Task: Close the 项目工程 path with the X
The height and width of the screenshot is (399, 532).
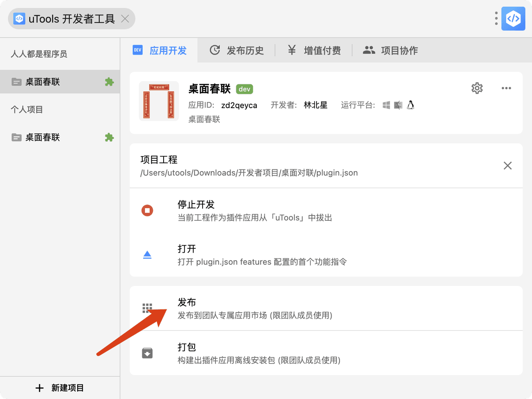Action: 508,166
